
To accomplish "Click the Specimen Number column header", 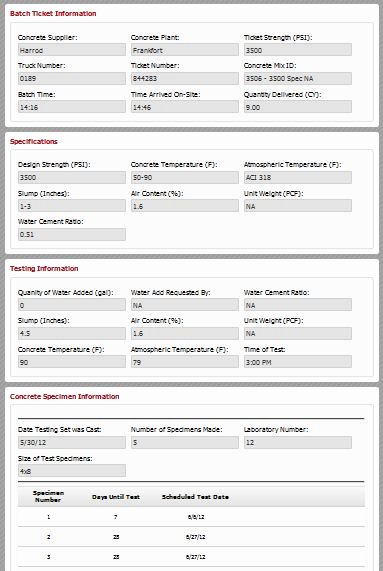I will point(48,496).
